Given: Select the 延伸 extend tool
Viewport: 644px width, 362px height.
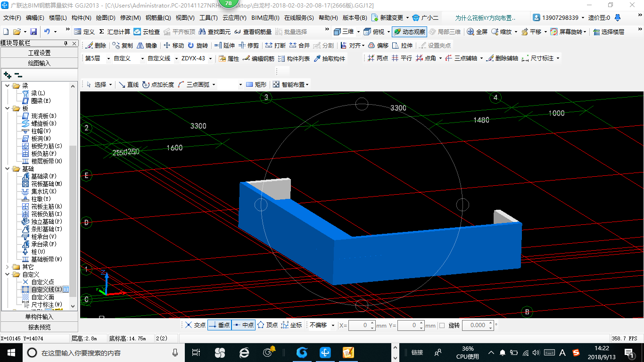Looking at the screenshot, I should point(224,45).
